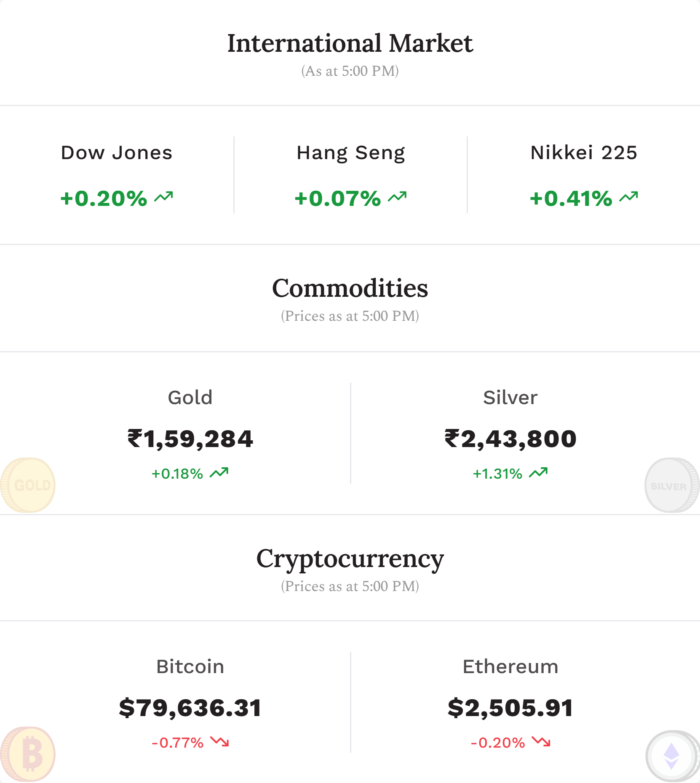The image size is (700, 783).
Task: Click the Cryptocurrency section heading
Action: pos(350,559)
